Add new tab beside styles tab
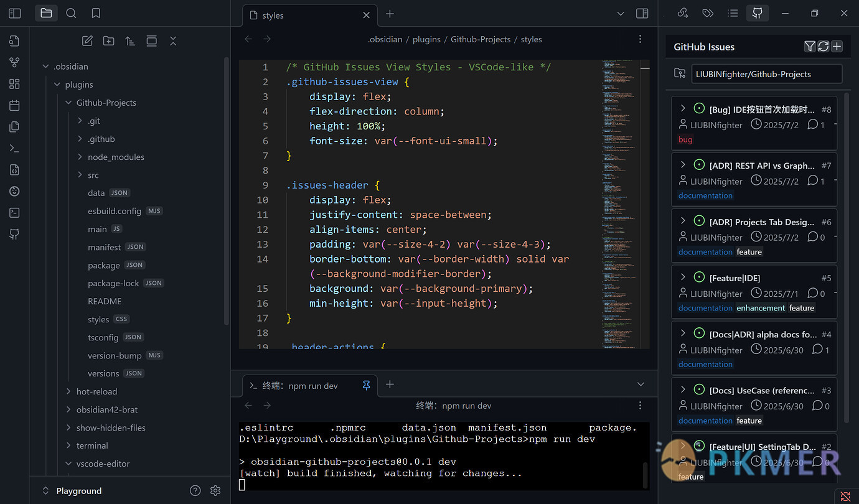Screen dimensions: 859x504 390,14
